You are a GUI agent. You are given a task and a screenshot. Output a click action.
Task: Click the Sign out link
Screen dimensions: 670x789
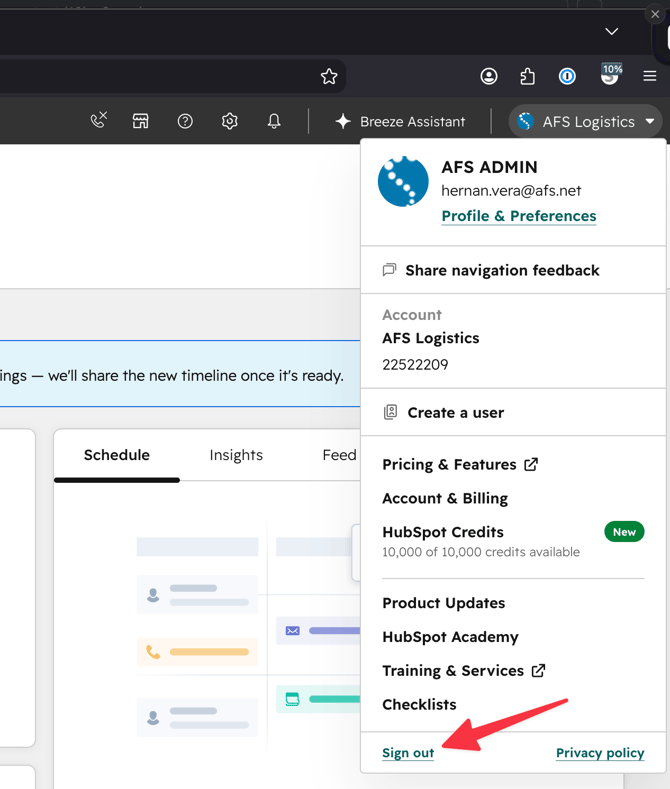pos(408,753)
